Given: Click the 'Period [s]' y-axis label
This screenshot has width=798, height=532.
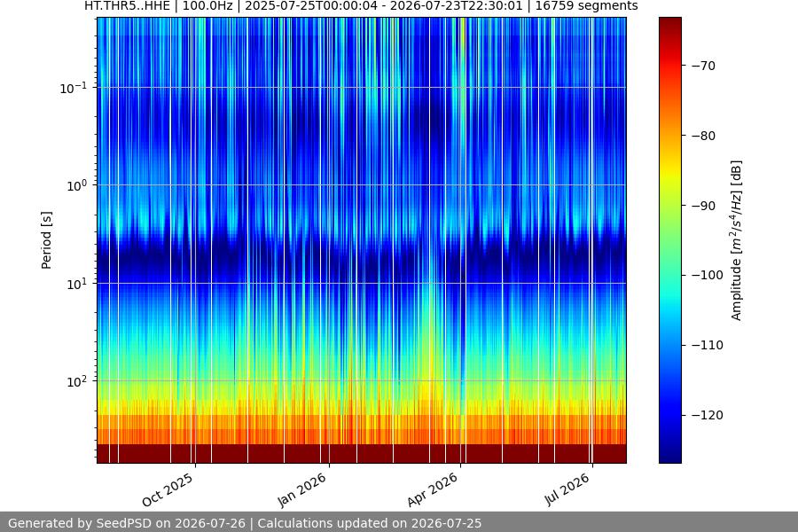Looking at the screenshot, I should [46, 240].
